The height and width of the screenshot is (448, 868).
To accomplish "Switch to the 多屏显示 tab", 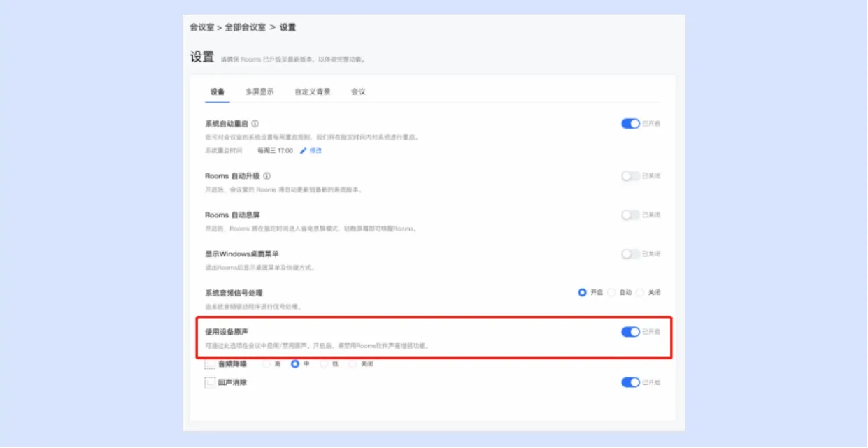I will click(259, 92).
